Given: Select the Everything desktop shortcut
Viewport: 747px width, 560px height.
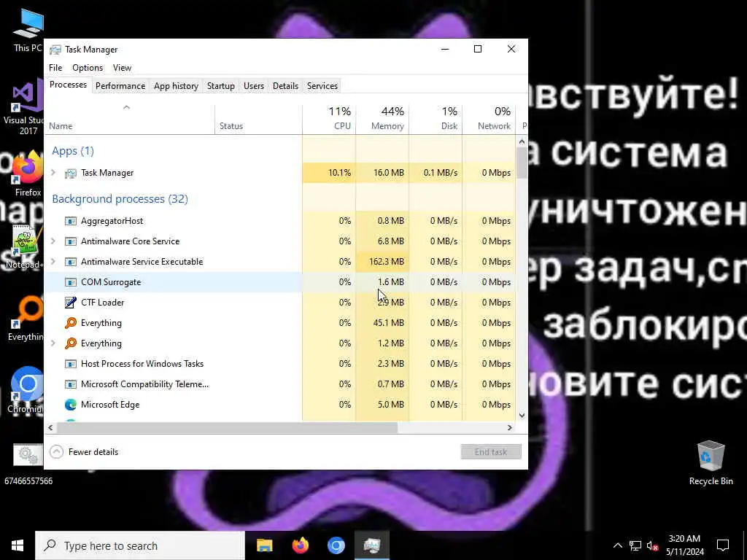Looking at the screenshot, I should [x=26, y=319].
